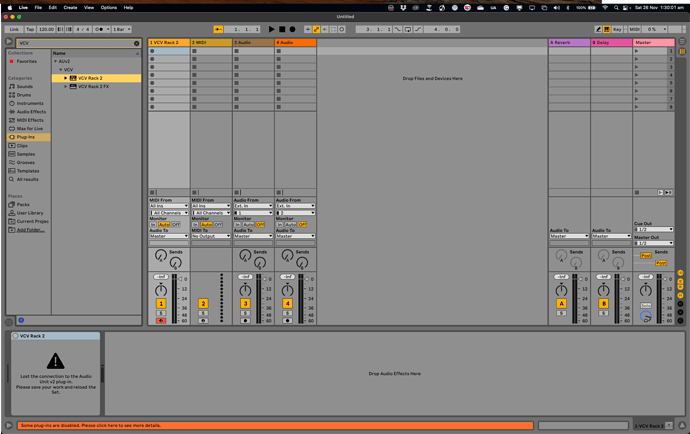Click track 3 Send A knob
This screenshot has height=434, width=690.
pos(245,254)
